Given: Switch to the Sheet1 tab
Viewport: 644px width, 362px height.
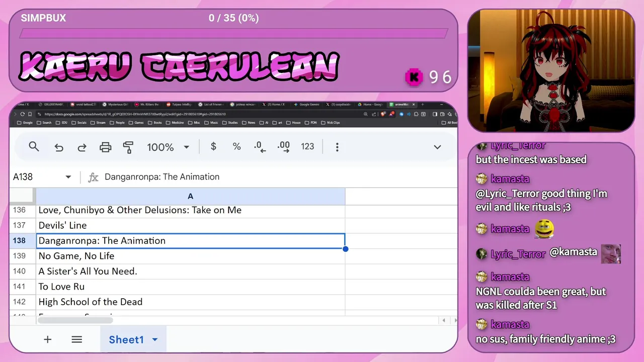Looking at the screenshot, I should click(126, 339).
